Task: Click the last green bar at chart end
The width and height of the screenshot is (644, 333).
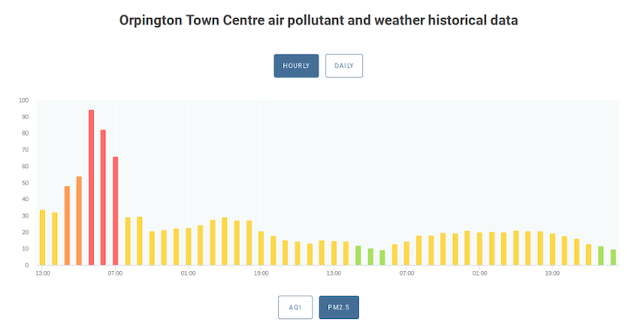Action: coord(613,257)
